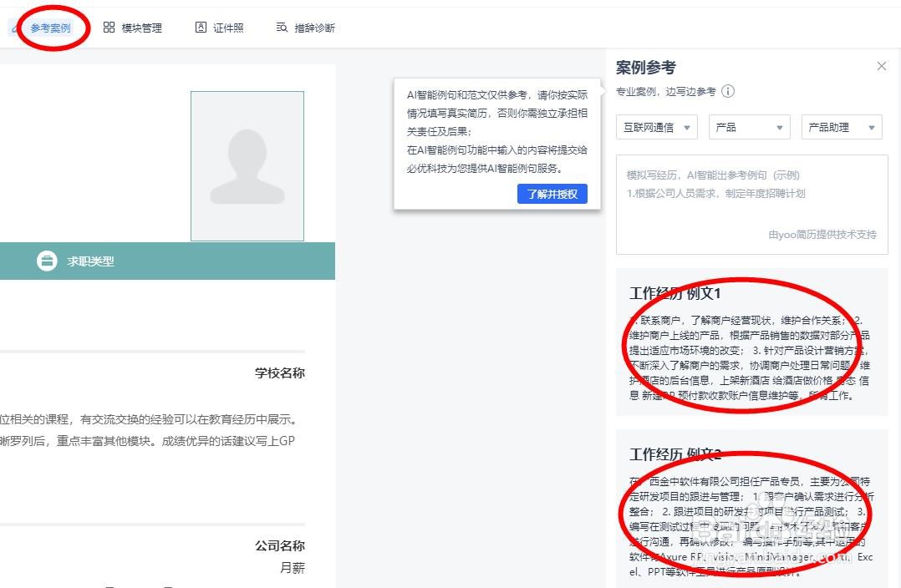Click the 措辞诊断 search-list icon
The image size is (901, 588).
click(x=282, y=28)
